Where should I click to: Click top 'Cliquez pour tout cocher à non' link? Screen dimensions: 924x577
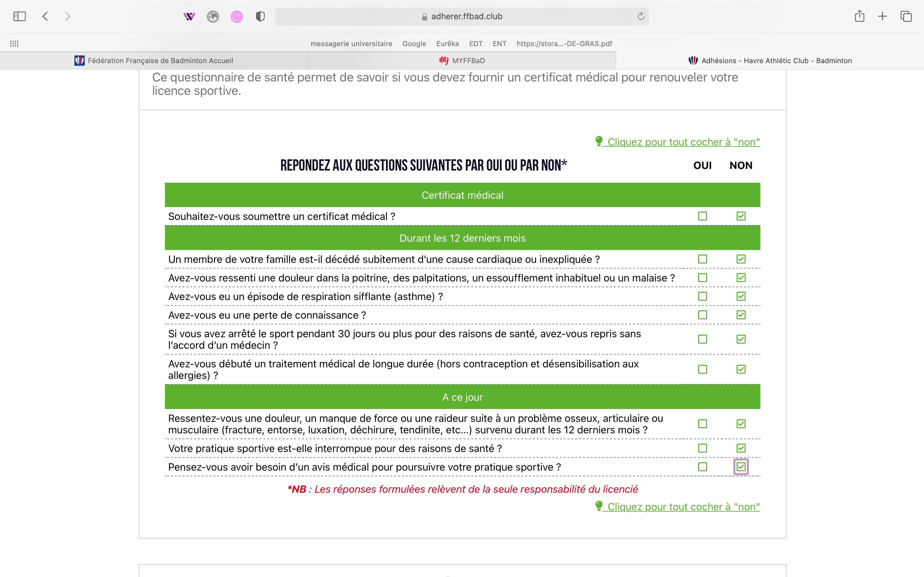coord(683,142)
